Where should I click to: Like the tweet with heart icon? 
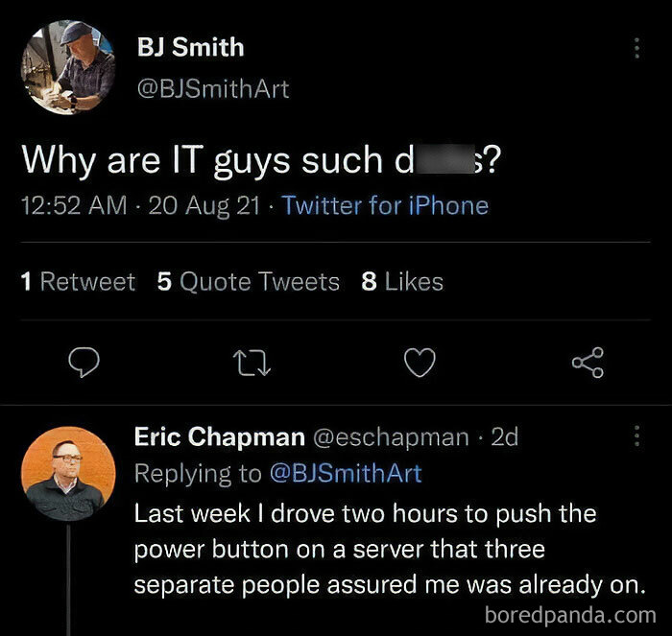(420, 361)
